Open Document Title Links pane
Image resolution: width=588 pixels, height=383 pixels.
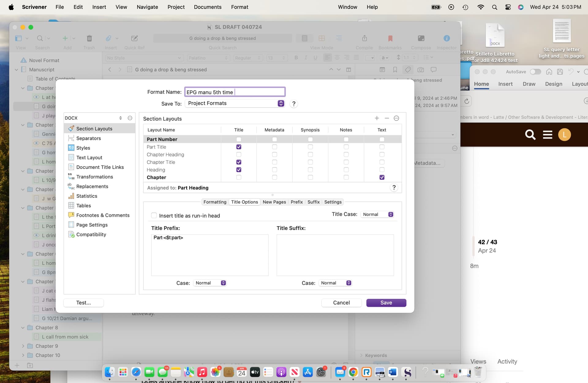click(x=100, y=167)
